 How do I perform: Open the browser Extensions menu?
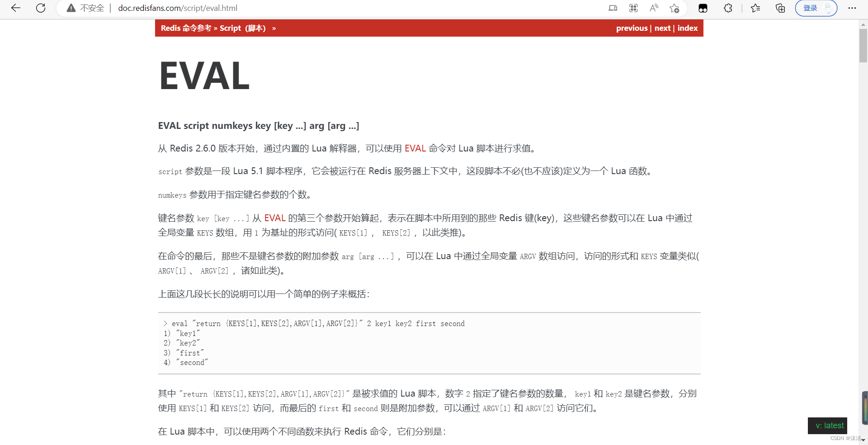727,8
